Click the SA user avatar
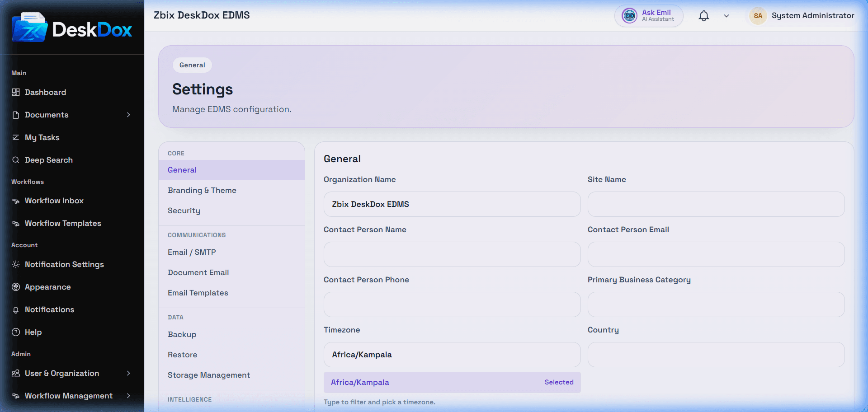 (758, 16)
